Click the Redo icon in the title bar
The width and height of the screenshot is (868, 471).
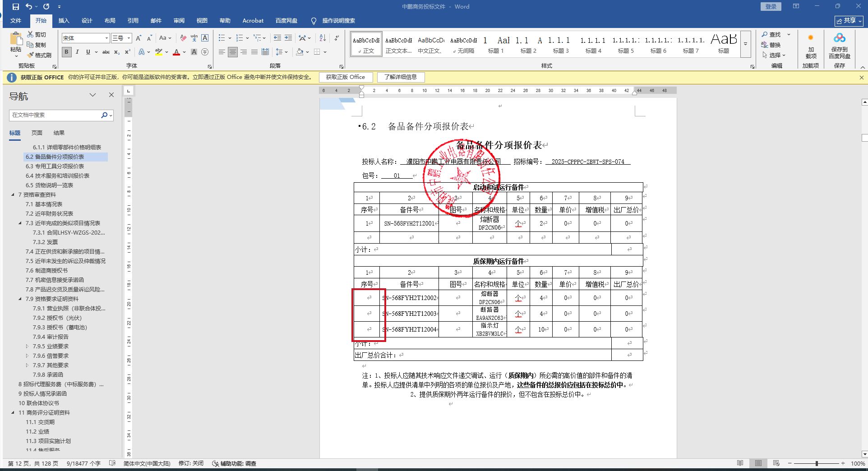click(46, 7)
